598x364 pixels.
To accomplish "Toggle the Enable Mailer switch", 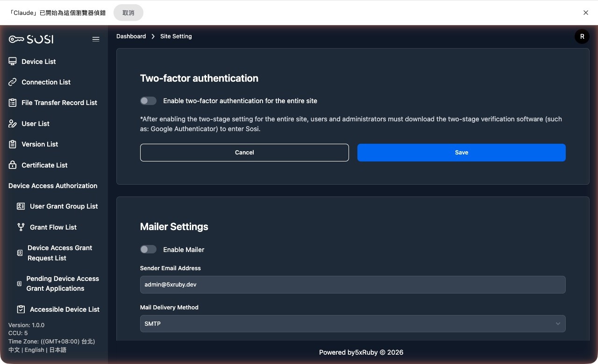I will pos(148,249).
